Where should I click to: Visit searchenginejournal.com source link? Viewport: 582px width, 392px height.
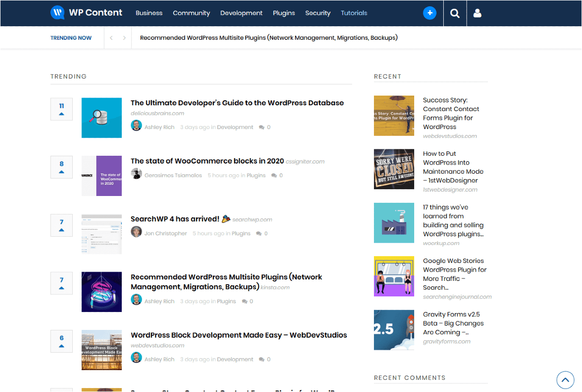click(x=457, y=297)
